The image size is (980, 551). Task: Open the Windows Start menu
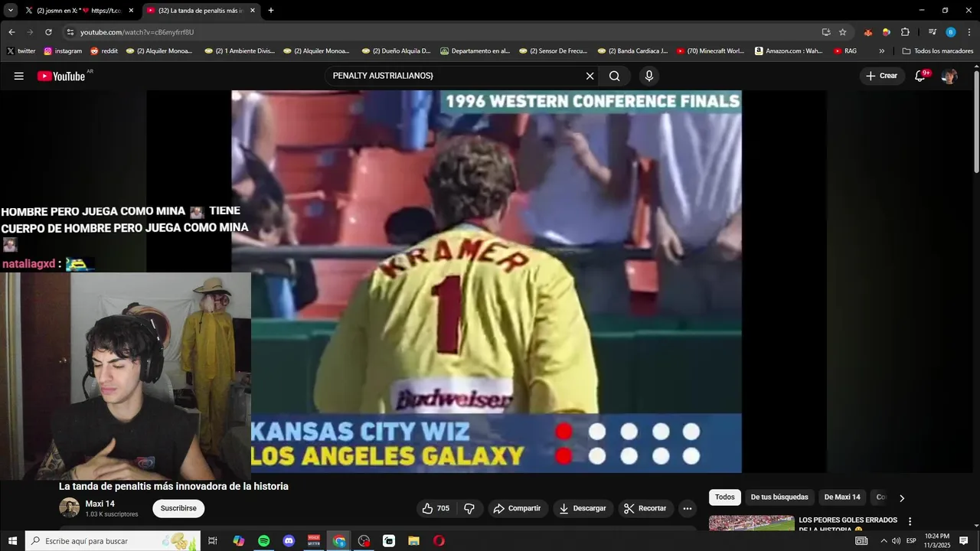pos(12,541)
